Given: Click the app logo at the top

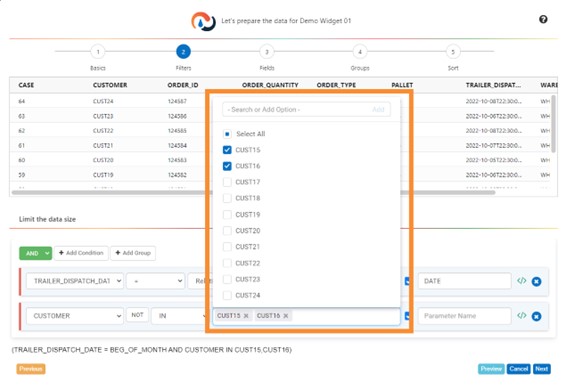Looking at the screenshot, I should coord(203,21).
